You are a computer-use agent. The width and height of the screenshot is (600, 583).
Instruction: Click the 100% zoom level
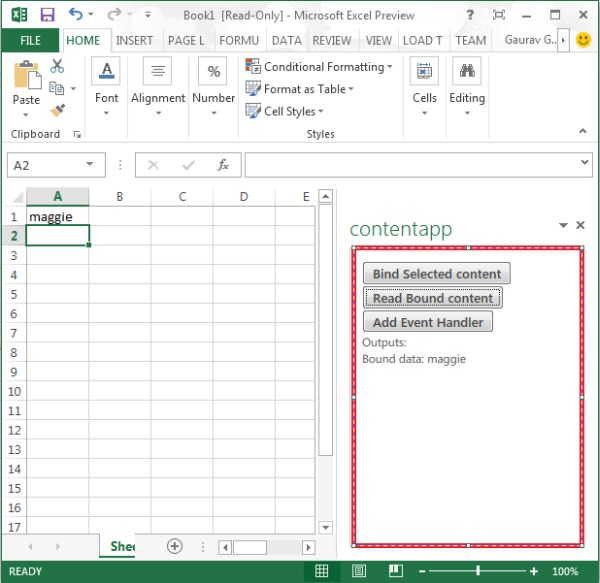tap(565, 572)
